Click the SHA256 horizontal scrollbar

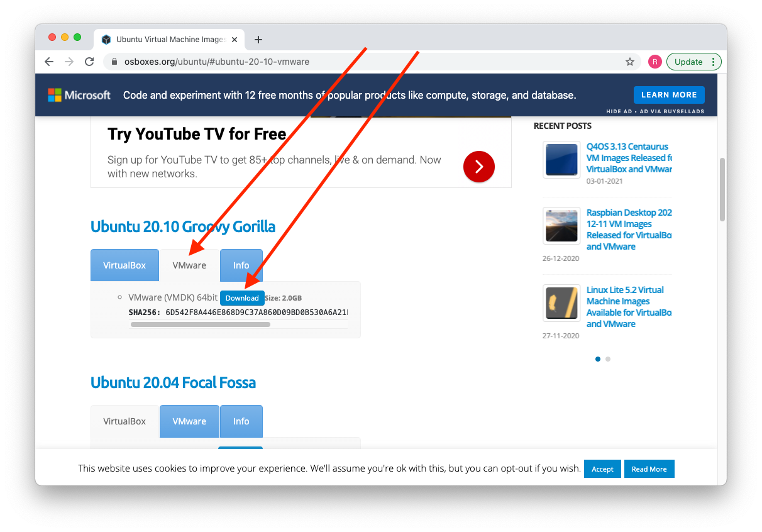click(200, 324)
